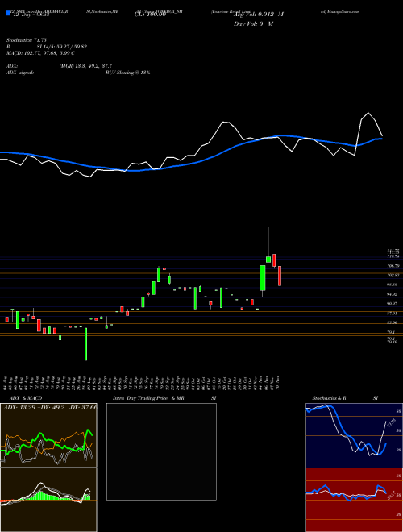Click the candle with the longest upper wick
The height and width of the screenshot is (532, 403).
tap(268, 244)
